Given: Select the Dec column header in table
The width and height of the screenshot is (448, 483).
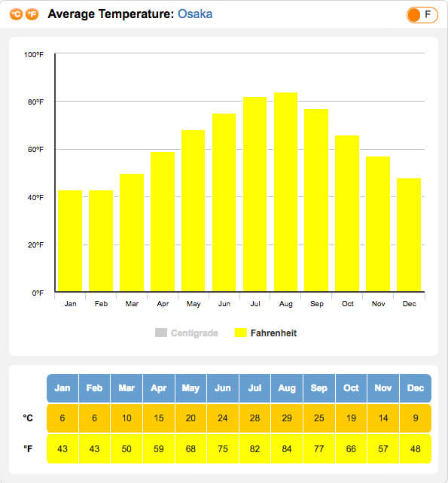Looking at the screenshot, I should (x=416, y=388).
